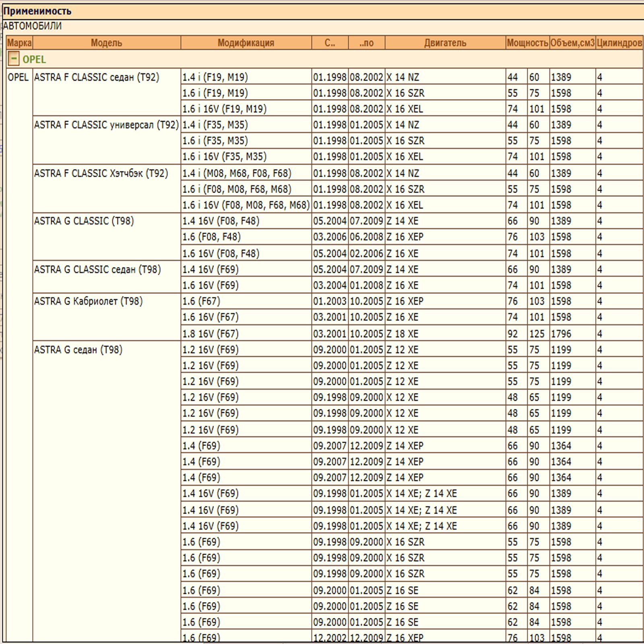
Task: Select modification 1.4 i (F35, M35)
Action: (246, 125)
